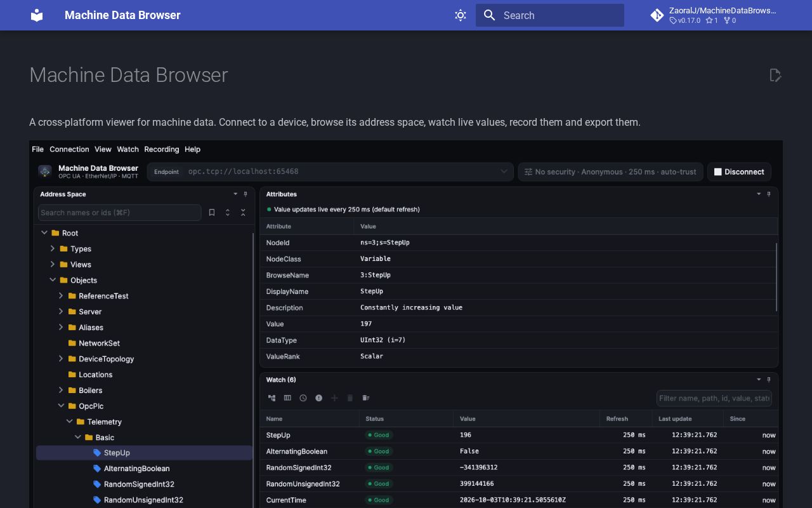The width and height of the screenshot is (812, 508).
Task: Click the trash delete icon in Watch toolbar
Action: pos(350,398)
